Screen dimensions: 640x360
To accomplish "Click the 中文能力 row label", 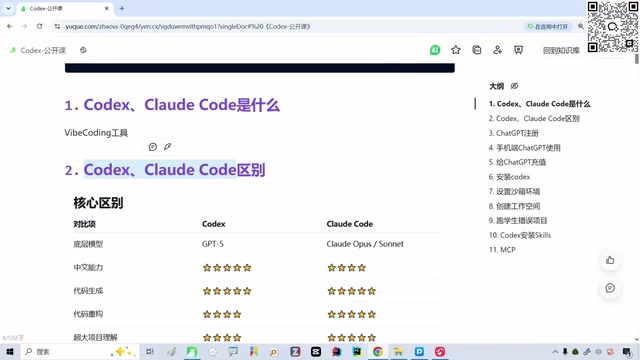I will (88, 267).
